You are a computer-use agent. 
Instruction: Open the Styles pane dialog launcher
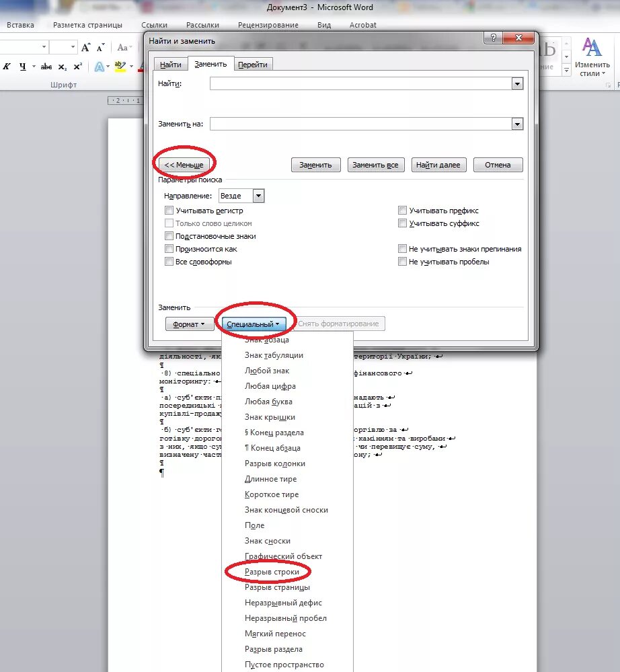coord(608,85)
